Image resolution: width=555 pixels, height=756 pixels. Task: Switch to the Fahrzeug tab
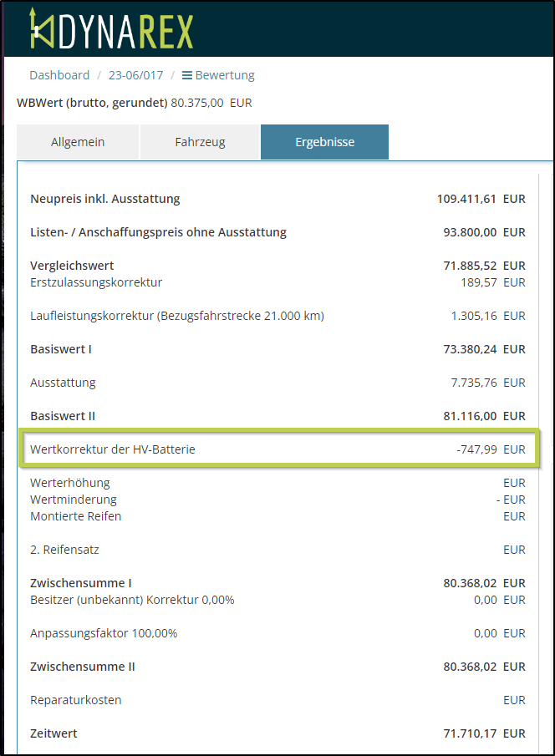(200, 142)
